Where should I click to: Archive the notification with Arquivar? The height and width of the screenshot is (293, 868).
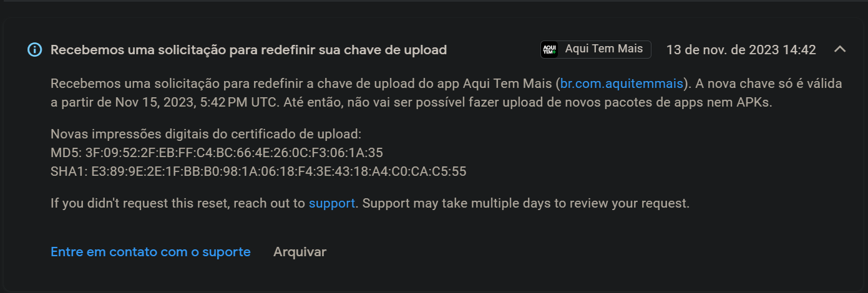pyautogui.click(x=300, y=252)
